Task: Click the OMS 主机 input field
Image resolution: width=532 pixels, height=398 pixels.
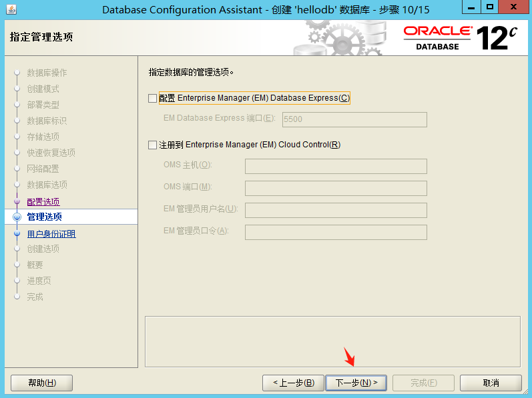Action: (336, 166)
